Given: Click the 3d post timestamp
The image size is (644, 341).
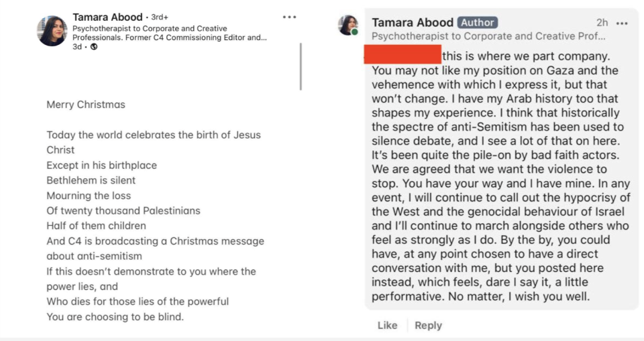Looking at the screenshot, I should point(77,47).
